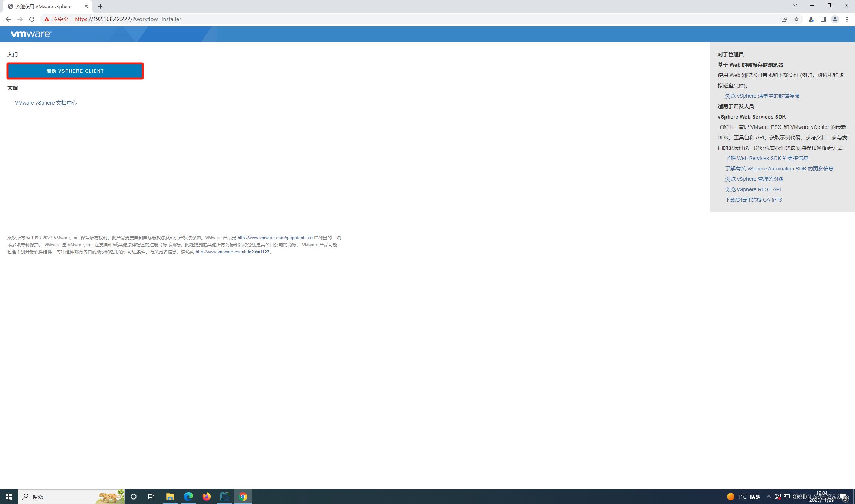Open the vSphere Automation SDK info link

click(779, 169)
